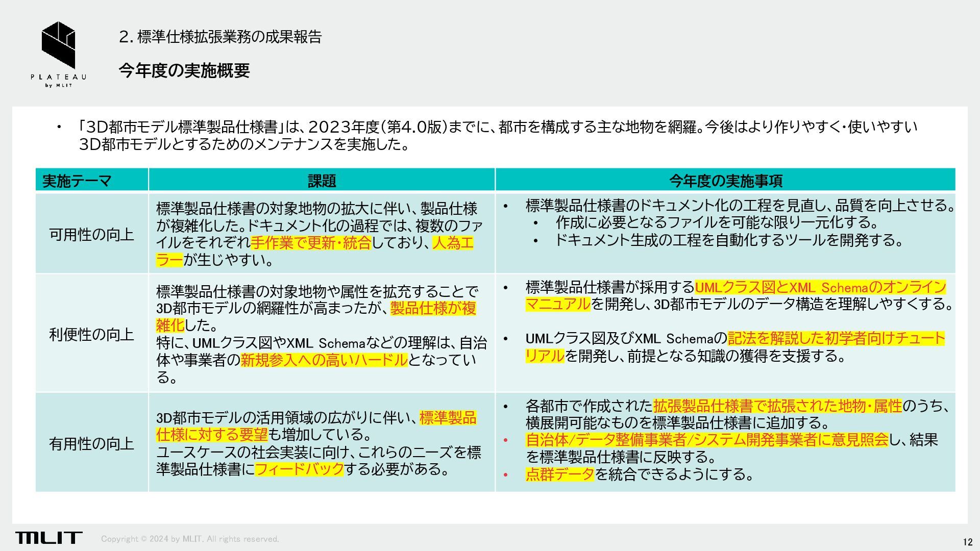Image resolution: width=980 pixels, height=551 pixels.
Task: Click highlighted text '点群データ'
Action: pos(560,474)
